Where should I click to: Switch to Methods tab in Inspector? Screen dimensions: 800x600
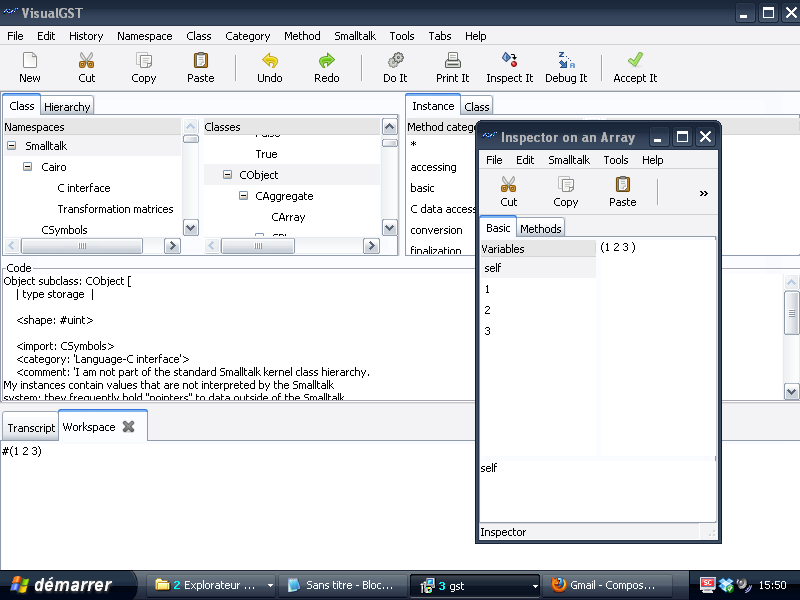pyautogui.click(x=540, y=229)
